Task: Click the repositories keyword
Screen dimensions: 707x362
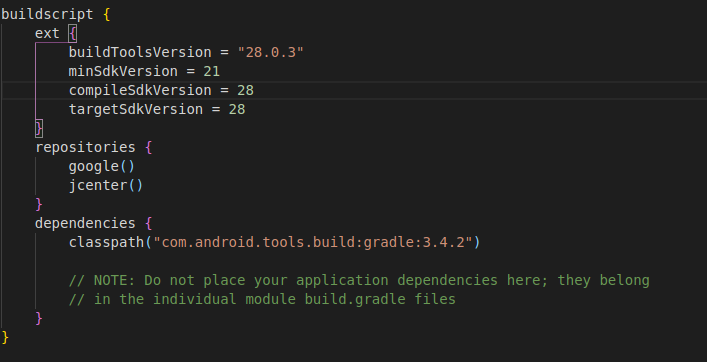Action: (85, 147)
